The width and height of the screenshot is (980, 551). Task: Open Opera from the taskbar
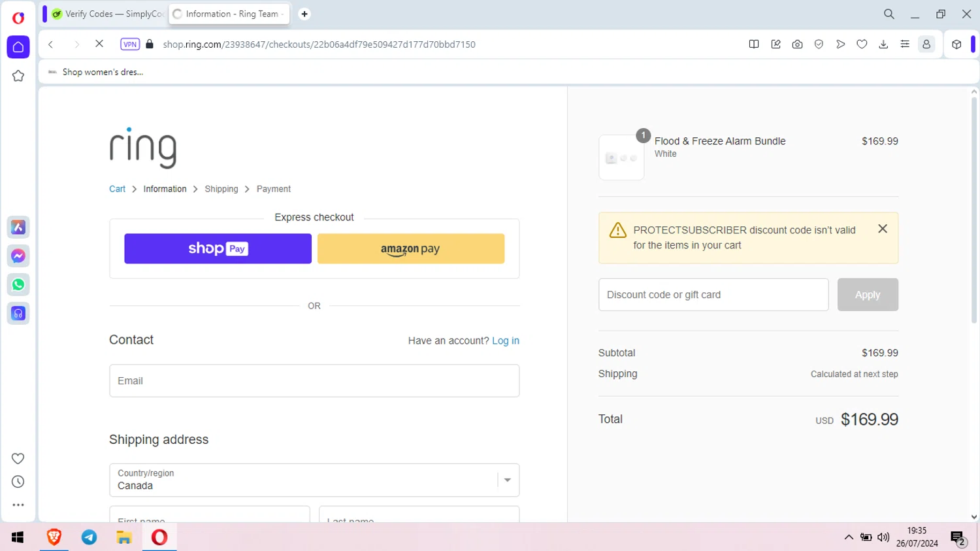(x=159, y=537)
